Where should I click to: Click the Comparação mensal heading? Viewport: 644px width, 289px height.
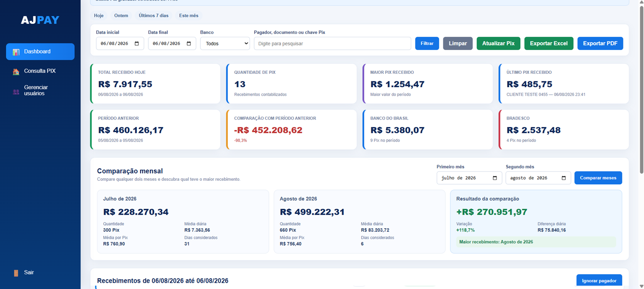[130, 171]
